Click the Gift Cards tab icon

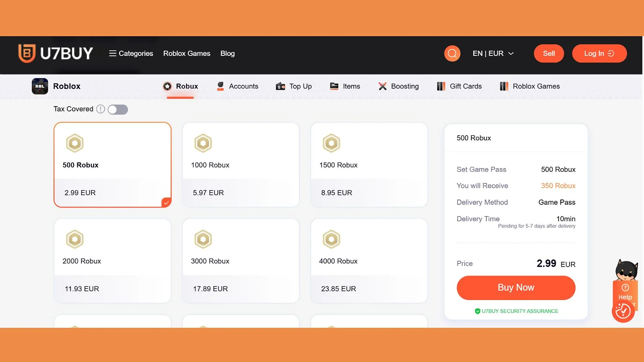441,86
